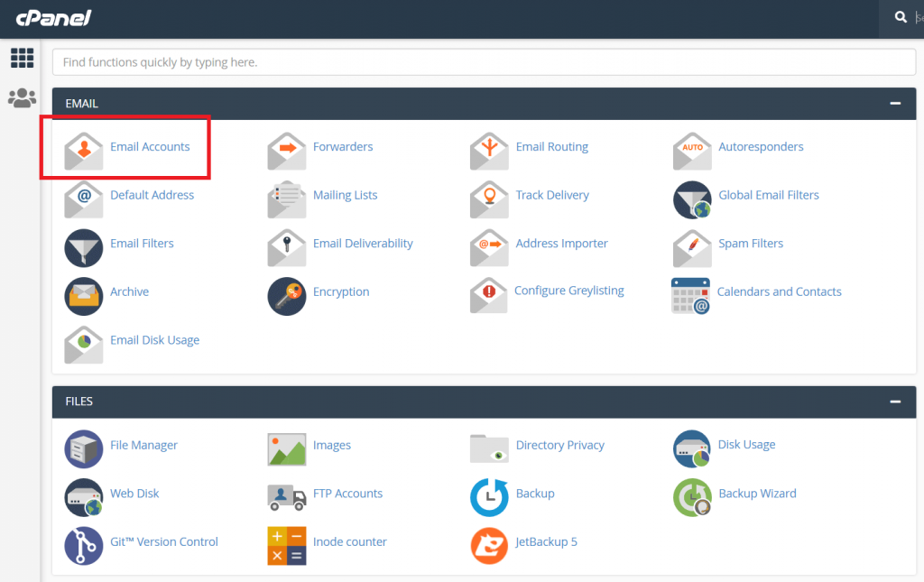
Task: Open the JetBackup 5 icon
Action: pyautogui.click(x=489, y=545)
